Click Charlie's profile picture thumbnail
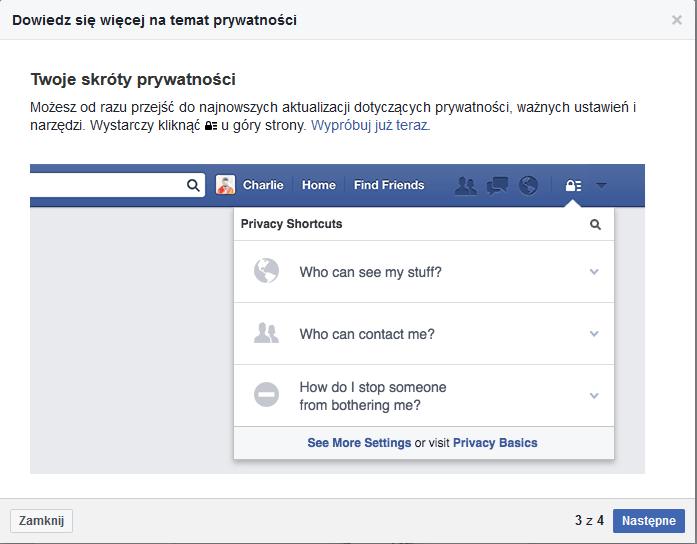This screenshot has height=544, width=697. click(225, 185)
